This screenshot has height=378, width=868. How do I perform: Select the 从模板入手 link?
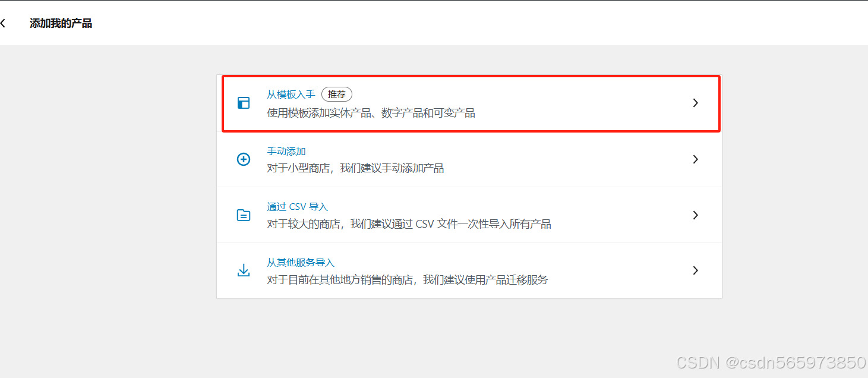291,94
